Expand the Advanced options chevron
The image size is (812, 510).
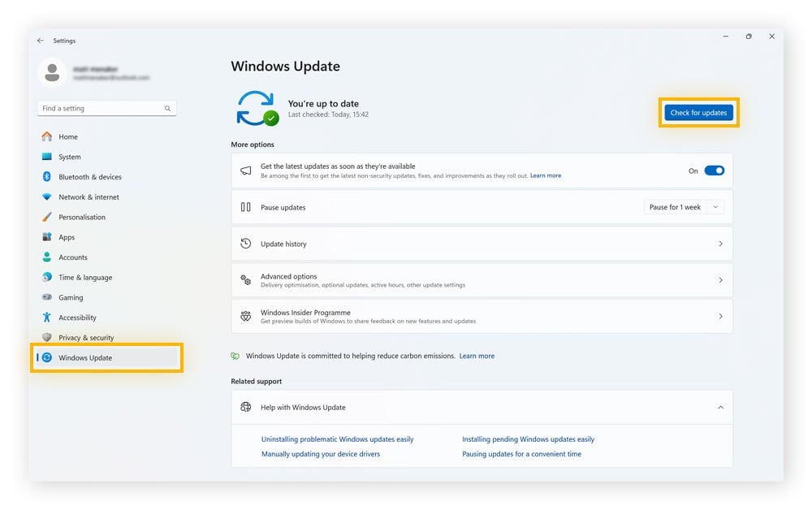click(x=720, y=280)
